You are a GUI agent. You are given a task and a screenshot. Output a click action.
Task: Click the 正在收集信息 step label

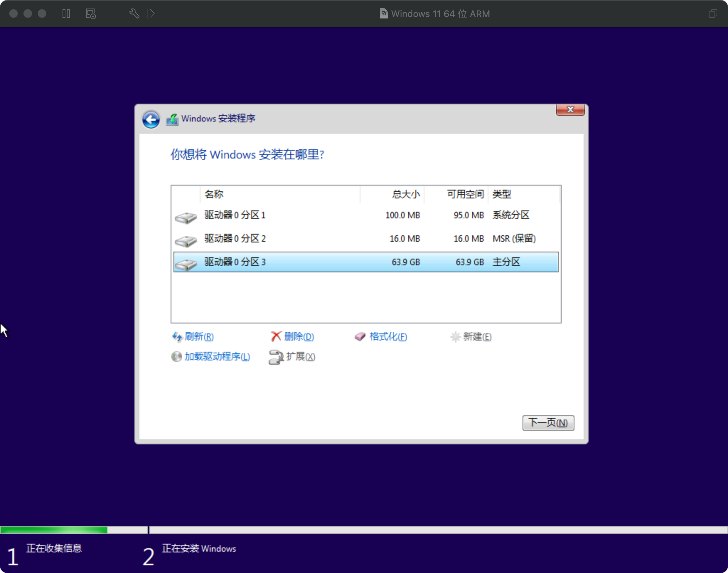coord(54,548)
